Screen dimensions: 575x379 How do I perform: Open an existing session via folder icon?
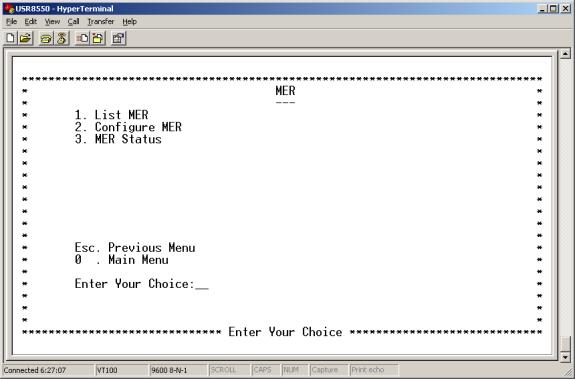(x=25, y=38)
